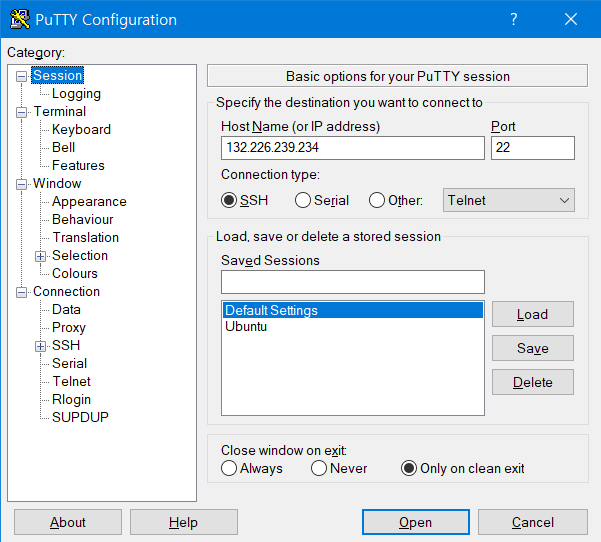Click Open to start the session
The height and width of the screenshot is (542, 601).
point(416,522)
